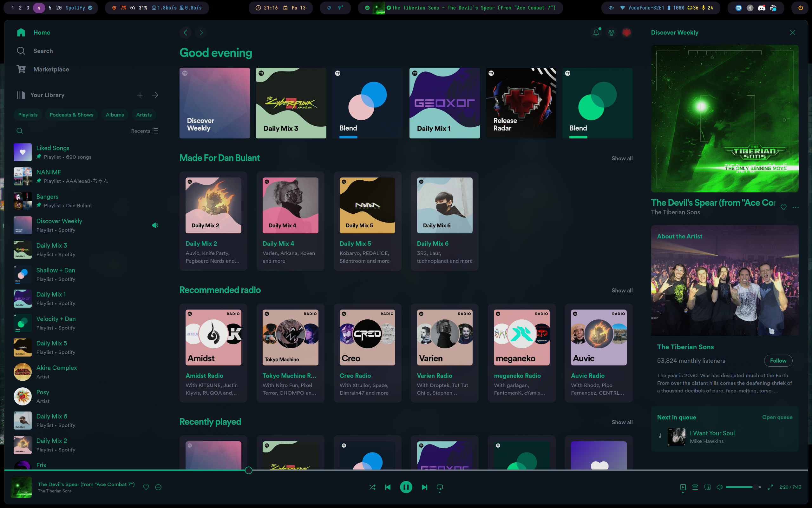This screenshot has height=508, width=812.
Task: Open Akira Complex artist in library
Action: point(87,372)
